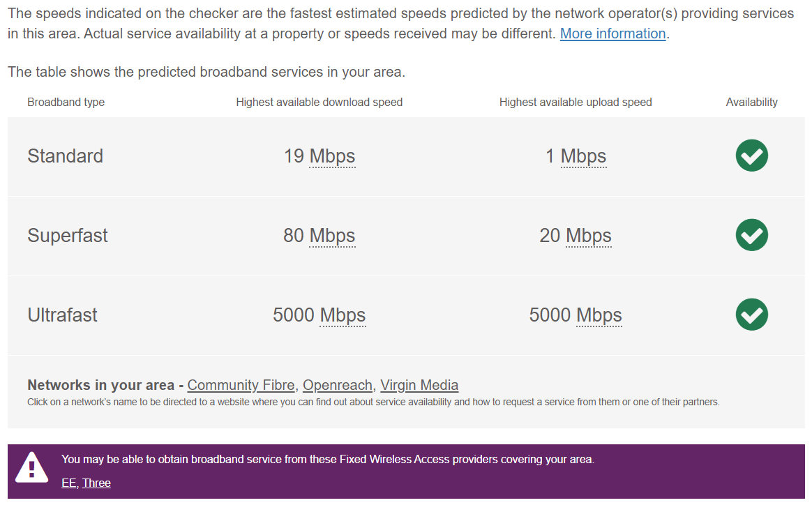Click the Standard availability green checkmark icon
Screen dimensions: 812x505
(x=751, y=156)
